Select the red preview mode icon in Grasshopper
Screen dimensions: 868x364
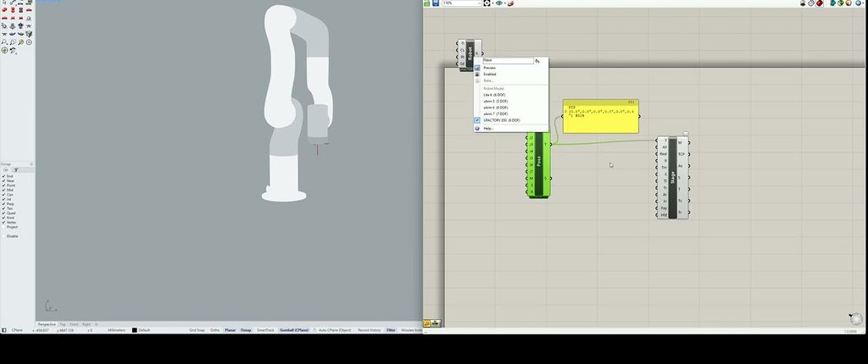pyautogui.click(x=820, y=3)
